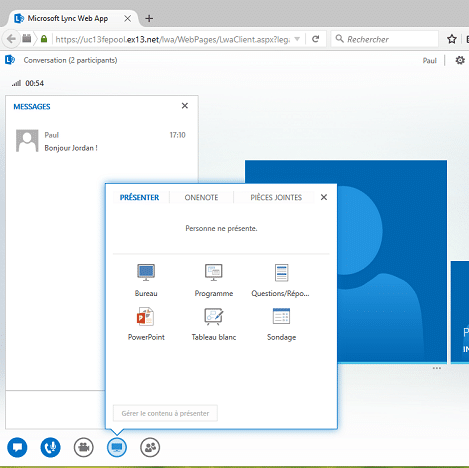Focus the Rechercher search field
469x468 pixels.
[x=385, y=39]
